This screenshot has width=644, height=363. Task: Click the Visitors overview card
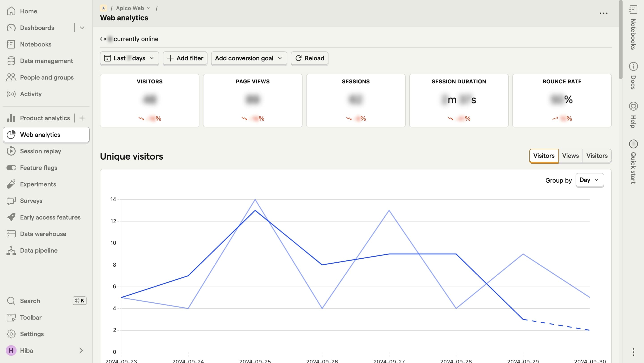point(150,100)
